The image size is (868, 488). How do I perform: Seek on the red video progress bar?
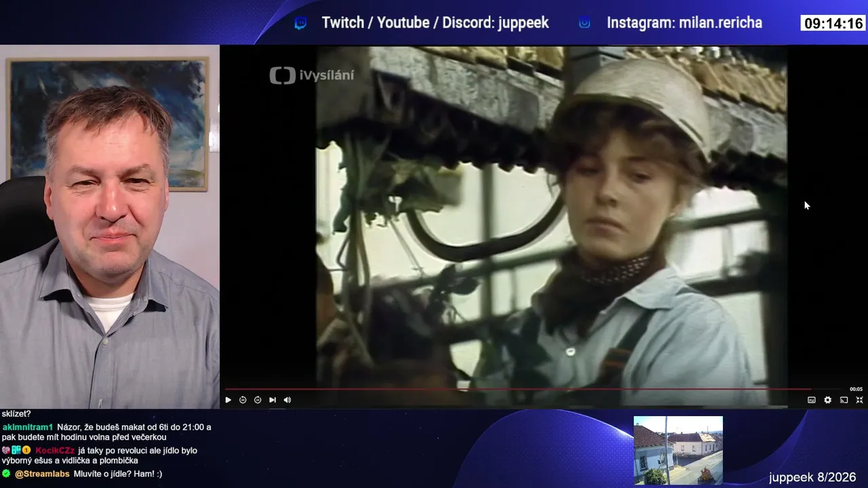(x=518, y=389)
